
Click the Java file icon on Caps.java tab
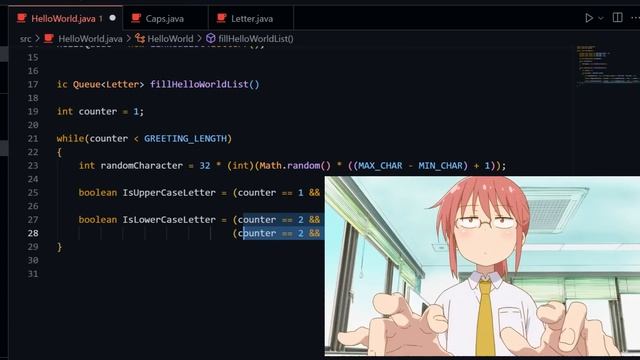coord(136,18)
